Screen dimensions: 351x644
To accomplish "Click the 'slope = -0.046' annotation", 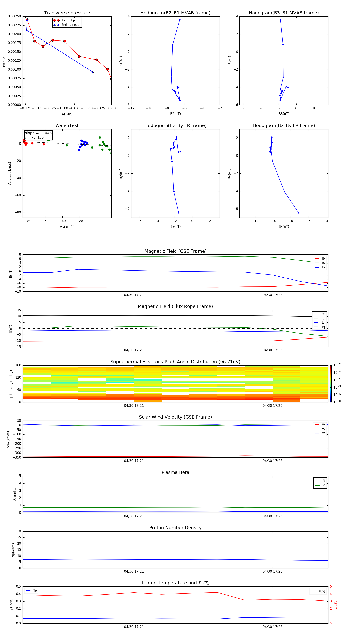I will (x=38, y=133).
